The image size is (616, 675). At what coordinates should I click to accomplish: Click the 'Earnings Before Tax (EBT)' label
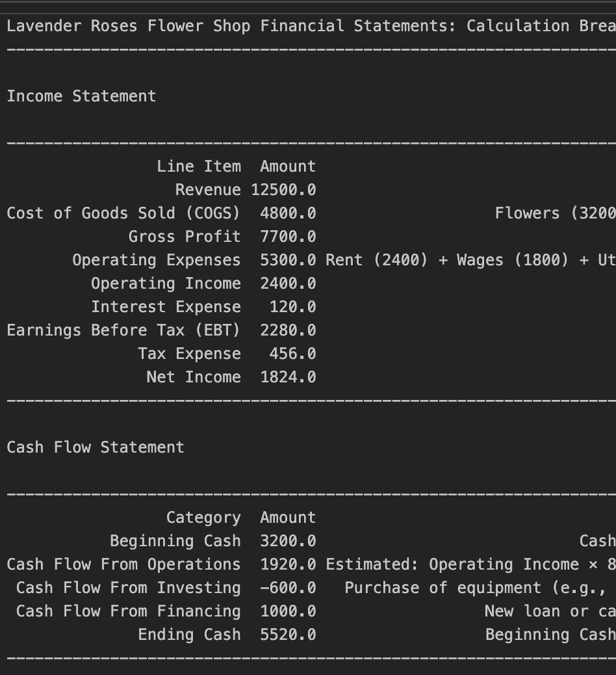click(x=123, y=330)
